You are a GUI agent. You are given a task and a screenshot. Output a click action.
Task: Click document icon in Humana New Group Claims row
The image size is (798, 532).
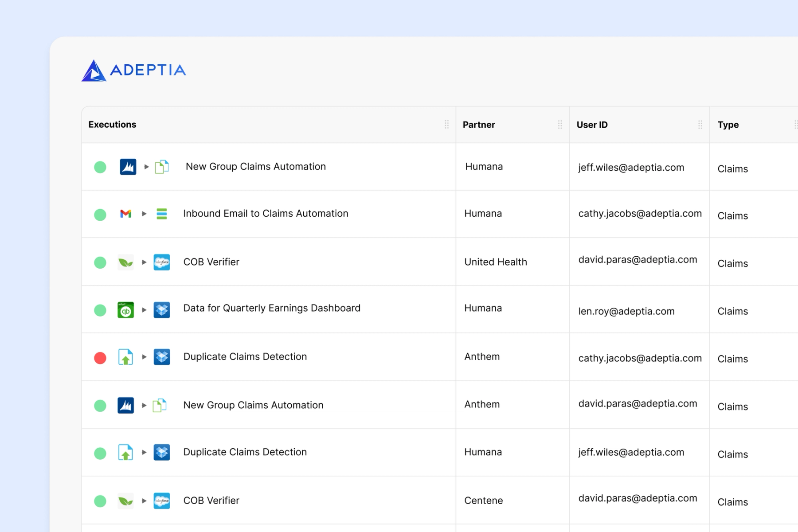click(162, 167)
